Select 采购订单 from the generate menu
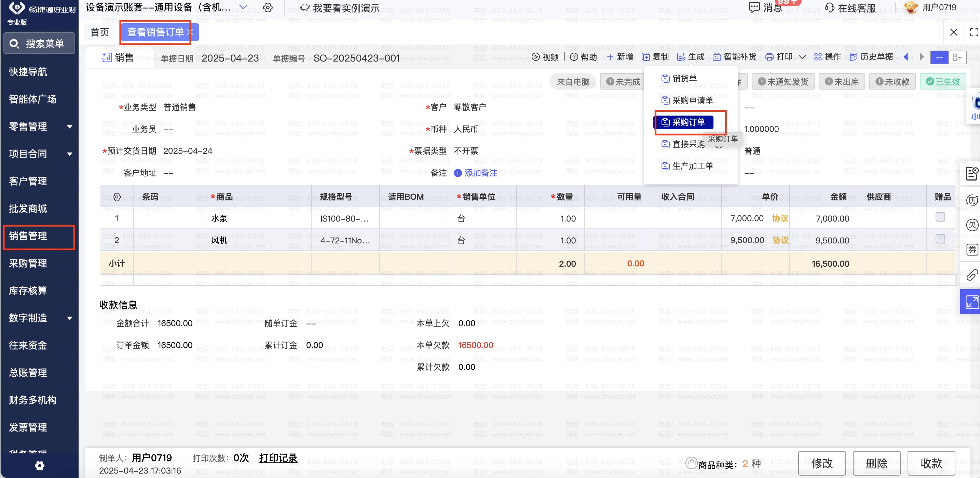This screenshot has width=980, height=478. tap(688, 122)
